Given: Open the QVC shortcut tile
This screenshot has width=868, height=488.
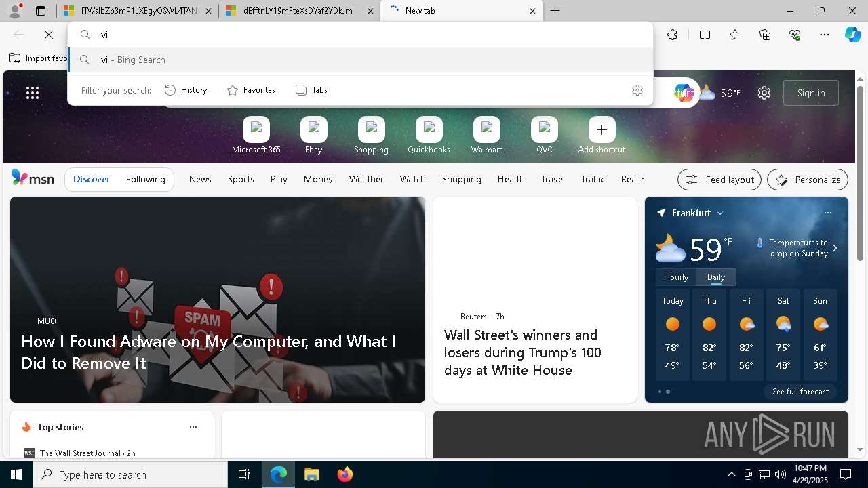Looking at the screenshot, I should point(544,136).
